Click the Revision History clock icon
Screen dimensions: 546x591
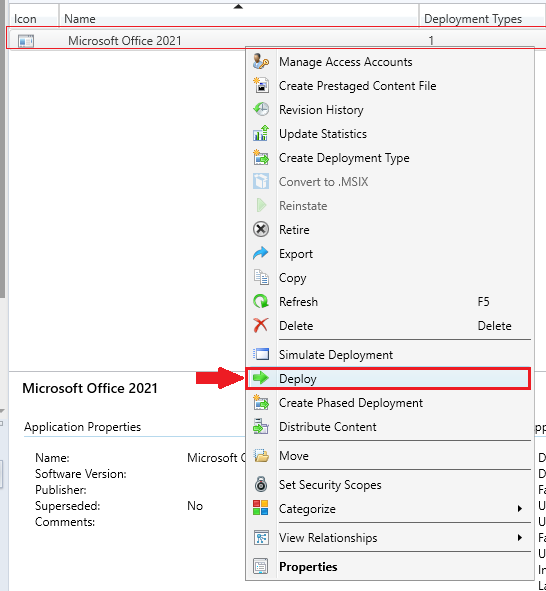click(261, 110)
